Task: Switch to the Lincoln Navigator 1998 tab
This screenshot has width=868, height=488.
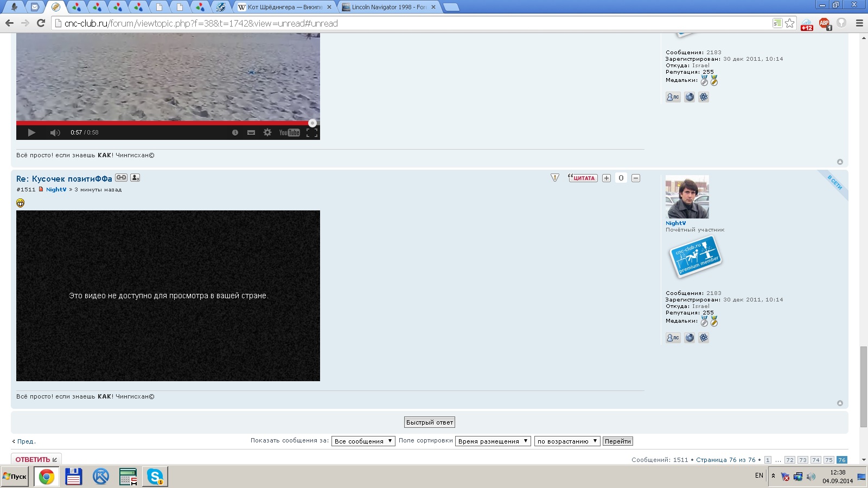Action: coord(389,7)
